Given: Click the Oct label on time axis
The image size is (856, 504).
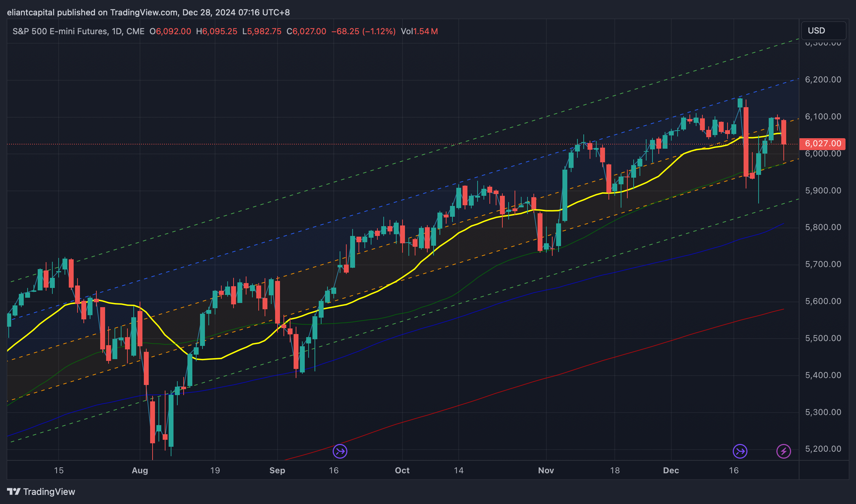Looking at the screenshot, I should (402, 470).
